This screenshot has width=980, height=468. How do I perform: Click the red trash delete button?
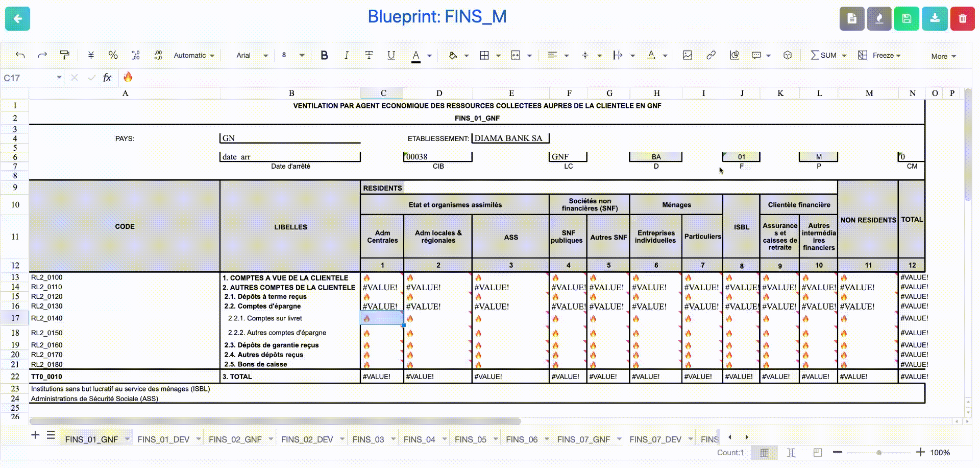click(x=962, y=19)
